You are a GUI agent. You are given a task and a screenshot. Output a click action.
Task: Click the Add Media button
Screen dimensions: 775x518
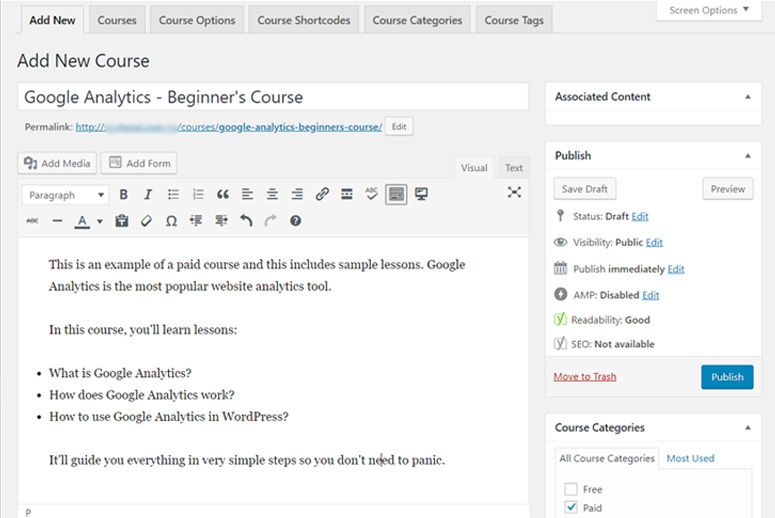point(57,163)
